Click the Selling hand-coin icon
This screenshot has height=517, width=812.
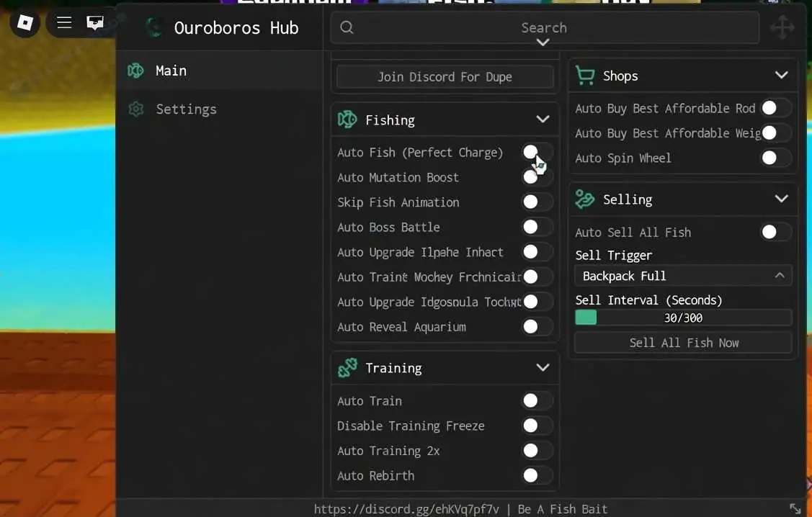[x=585, y=199]
